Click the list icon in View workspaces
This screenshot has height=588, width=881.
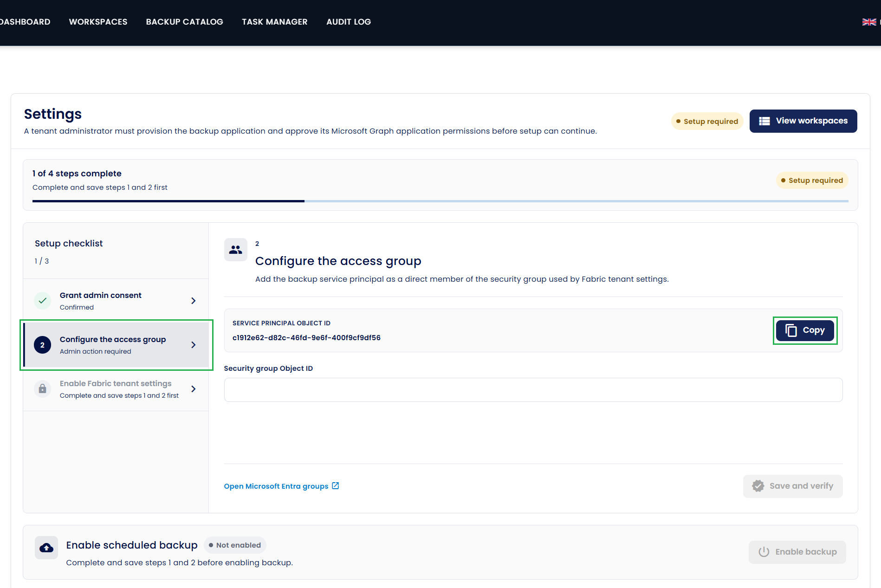coord(764,121)
